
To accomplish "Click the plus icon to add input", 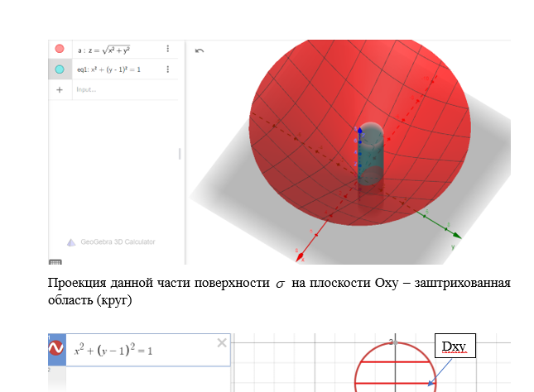I will [60, 90].
